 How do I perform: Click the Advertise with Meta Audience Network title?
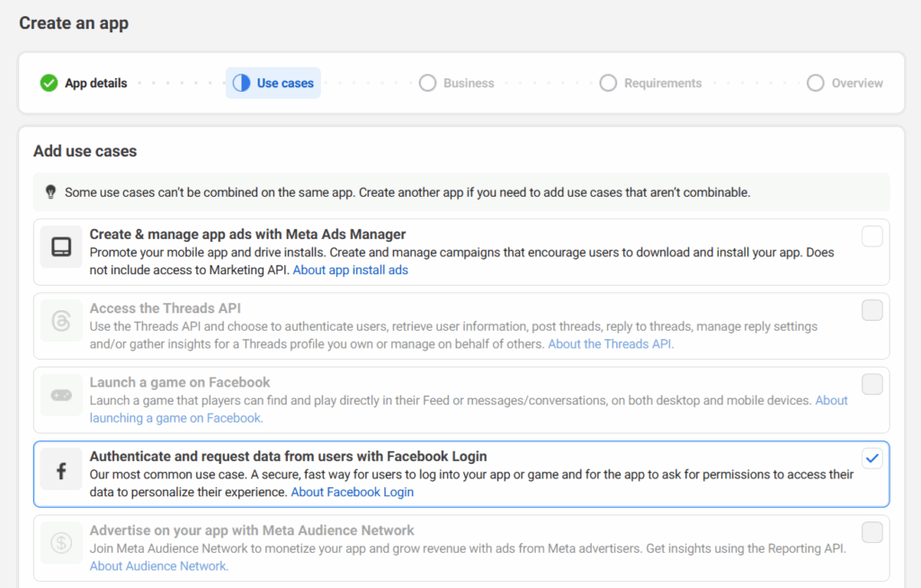click(x=252, y=530)
